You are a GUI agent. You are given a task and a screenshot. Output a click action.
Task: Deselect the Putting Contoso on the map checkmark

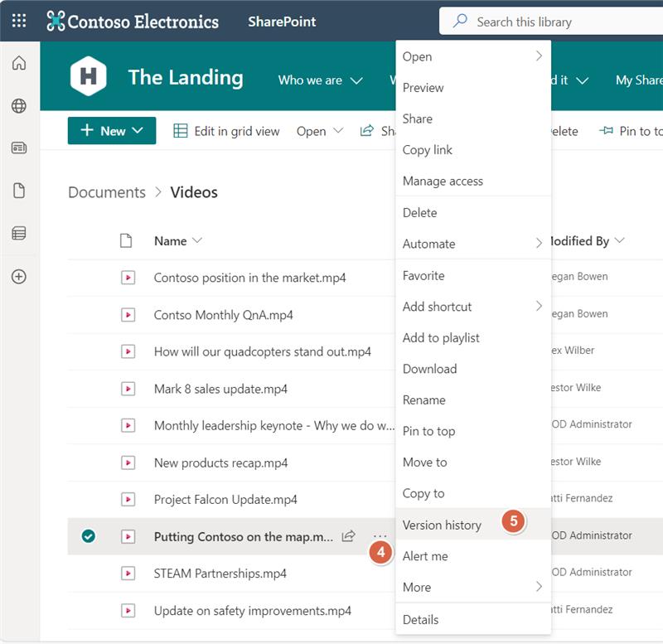89,536
